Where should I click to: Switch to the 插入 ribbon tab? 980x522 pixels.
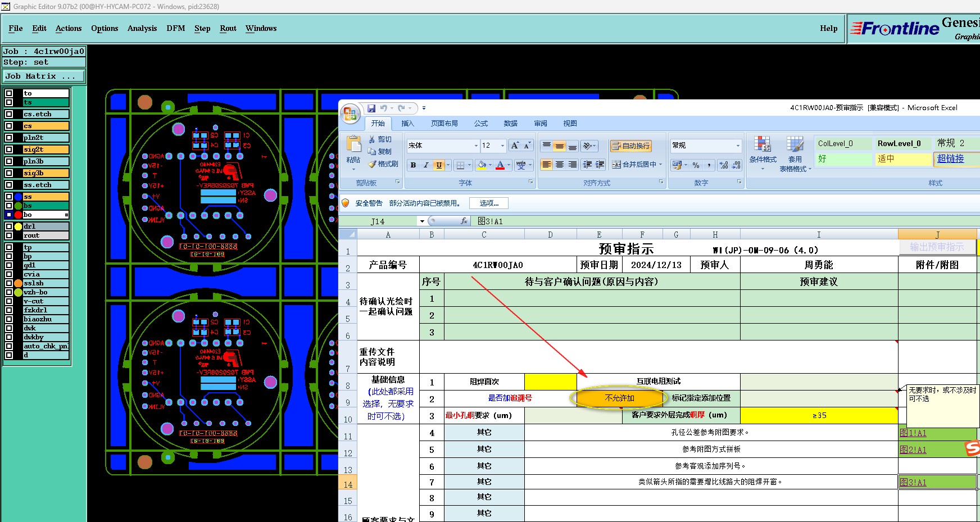pos(407,124)
